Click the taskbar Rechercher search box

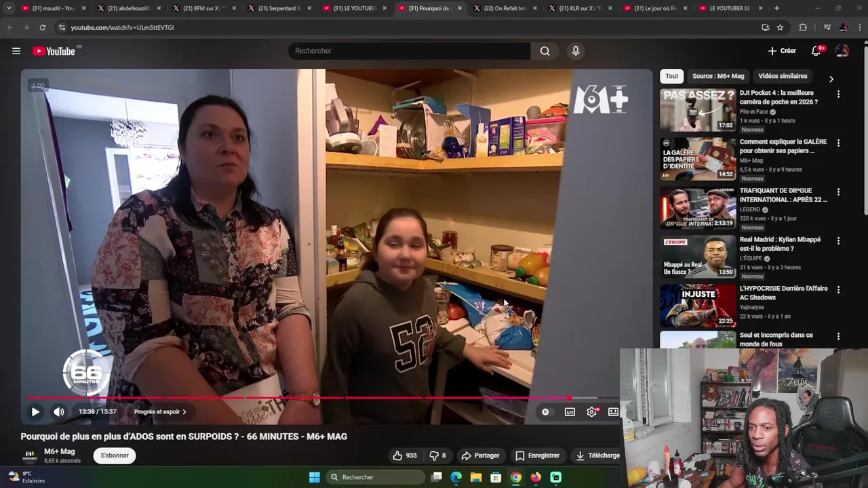[375, 477]
